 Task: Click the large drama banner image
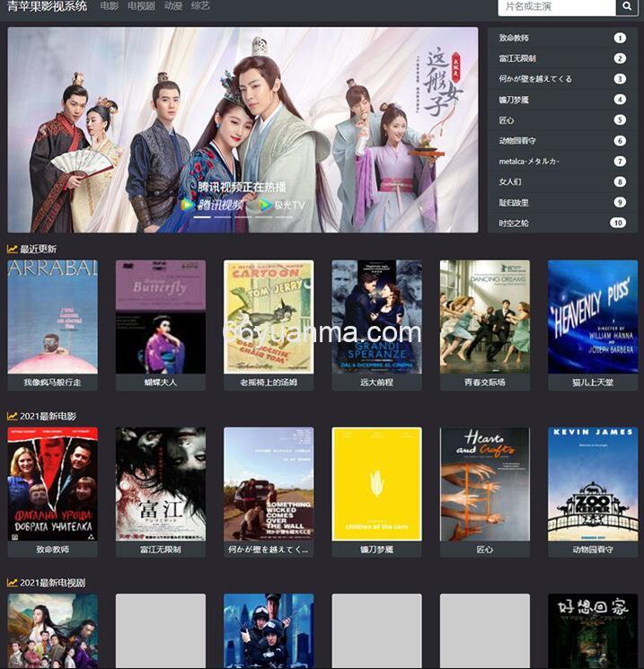[x=243, y=130]
